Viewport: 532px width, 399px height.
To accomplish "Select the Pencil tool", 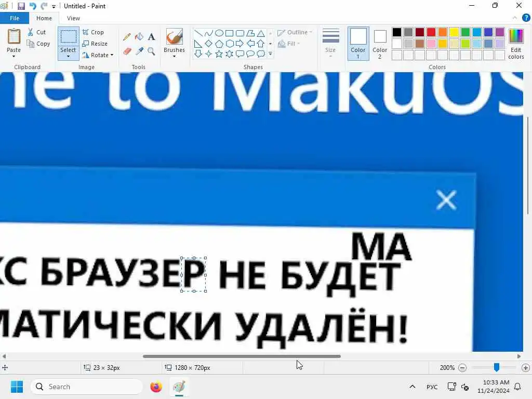I will point(127,37).
